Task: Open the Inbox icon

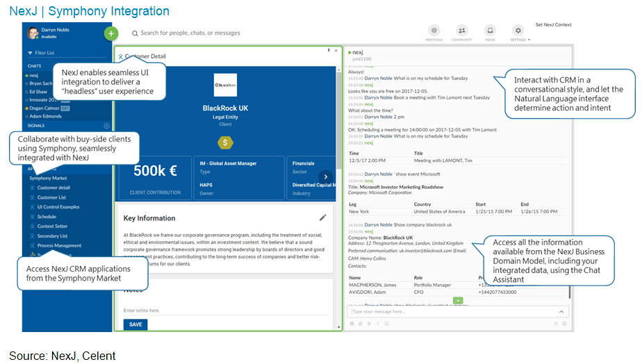Action: click(x=490, y=31)
